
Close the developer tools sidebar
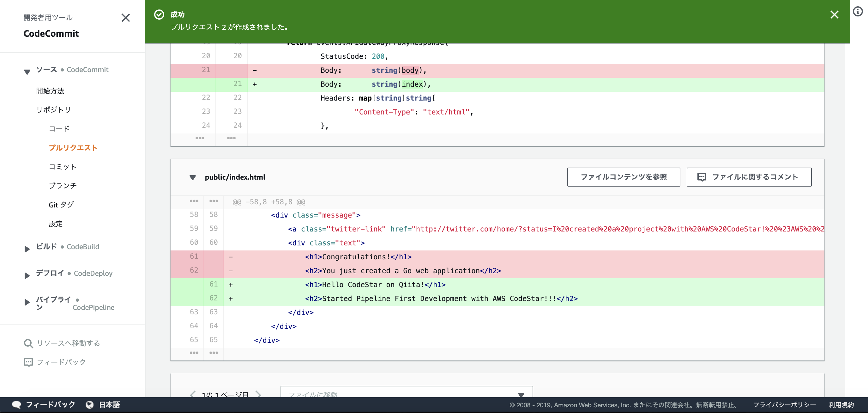pos(126,17)
